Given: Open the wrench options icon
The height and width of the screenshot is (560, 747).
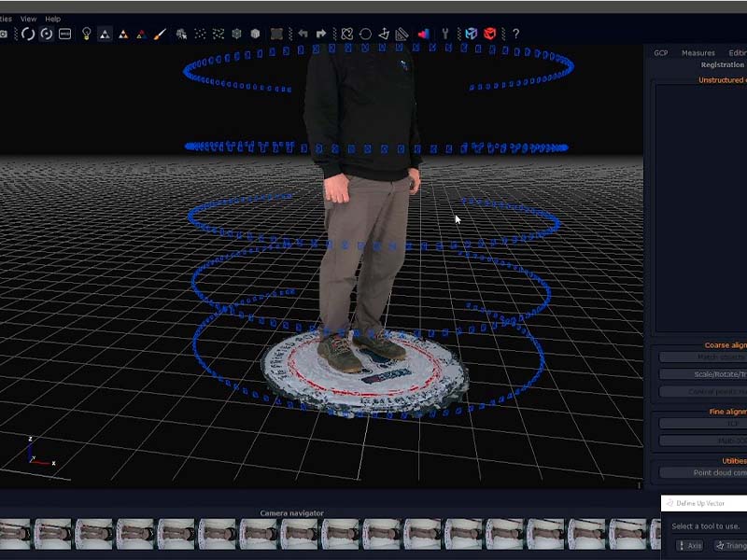Looking at the screenshot, I should tap(445, 34).
